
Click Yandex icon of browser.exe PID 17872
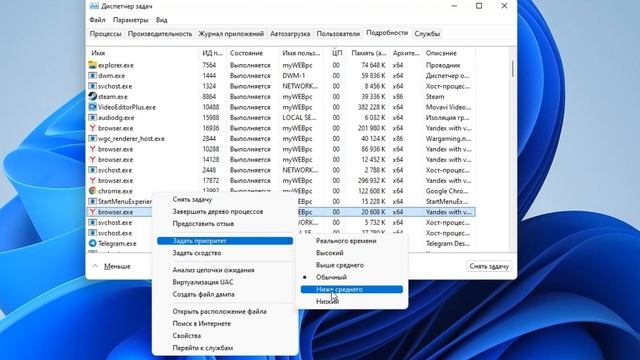[x=92, y=180]
